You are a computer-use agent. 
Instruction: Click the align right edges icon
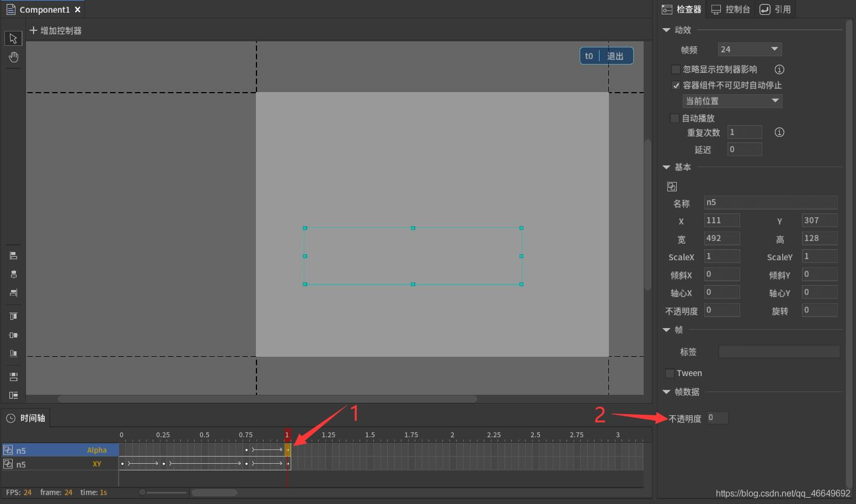tap(13, 293)
